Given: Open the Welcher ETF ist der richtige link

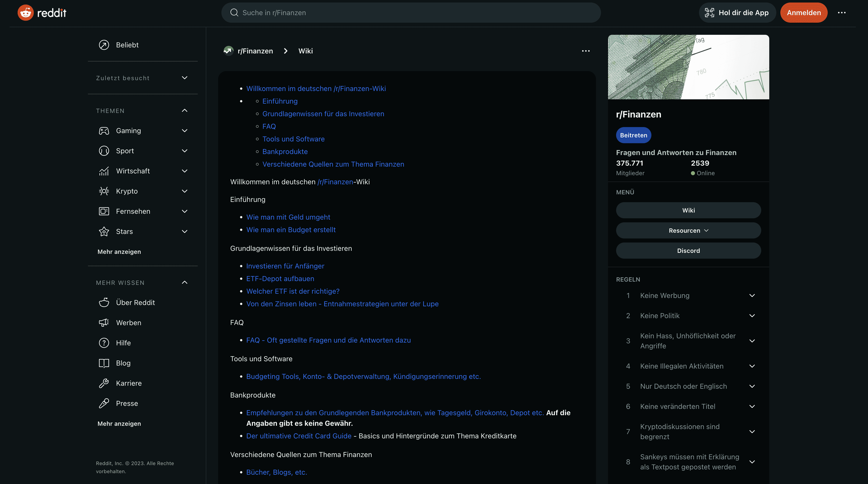Looking at the screenshot, I should click(292, 291).
